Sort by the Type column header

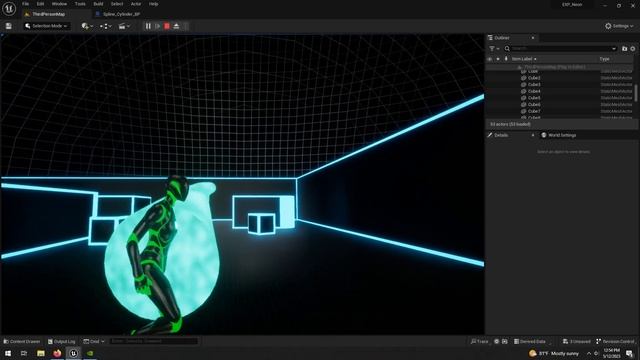(604, 59)
